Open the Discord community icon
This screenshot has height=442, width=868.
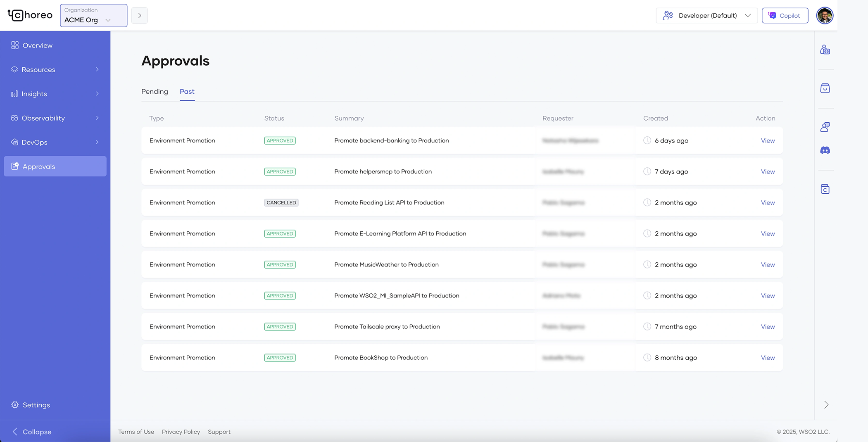(x=825, y=150)
